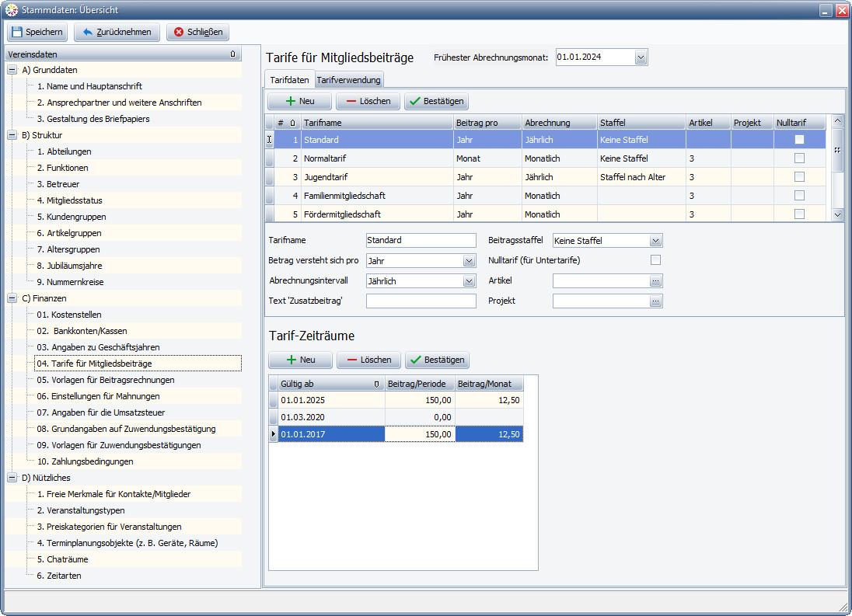Screen dimensions: 852x616
Task: Switch to the Tarifdaten tab
Action: point(289,80)
